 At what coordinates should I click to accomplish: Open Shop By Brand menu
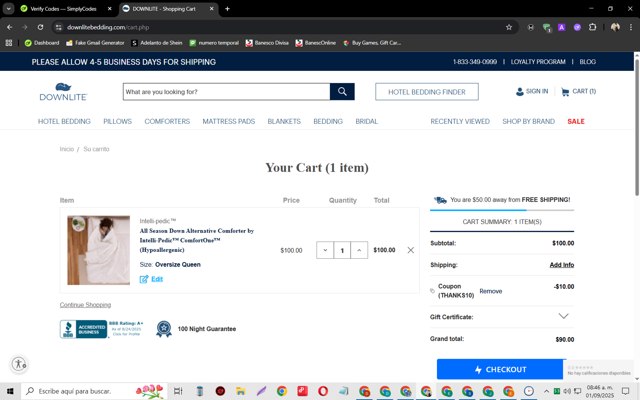click(x=529, y=121)
